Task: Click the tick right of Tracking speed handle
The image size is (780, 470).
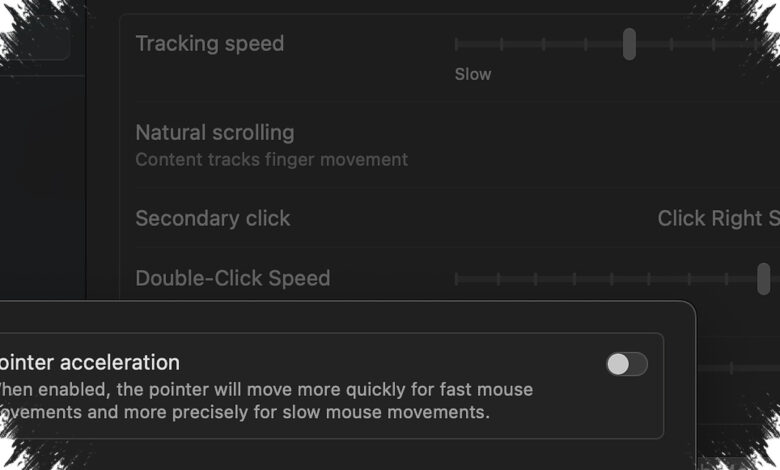Action: coord(672,44)
